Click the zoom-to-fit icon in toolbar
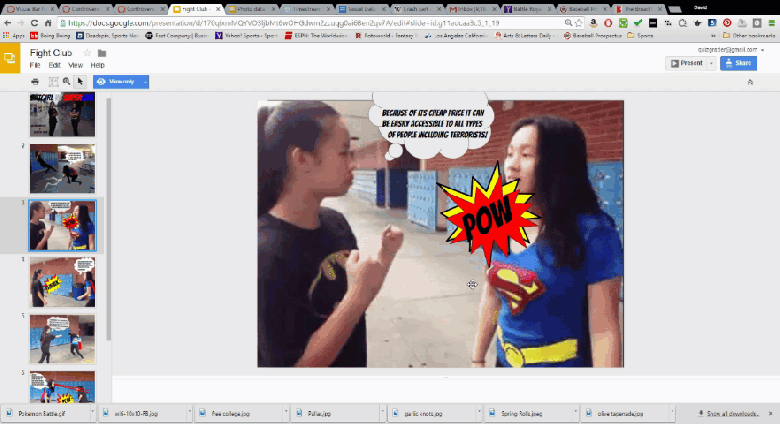This screenshot has width=780, height=424. (51, 81)
